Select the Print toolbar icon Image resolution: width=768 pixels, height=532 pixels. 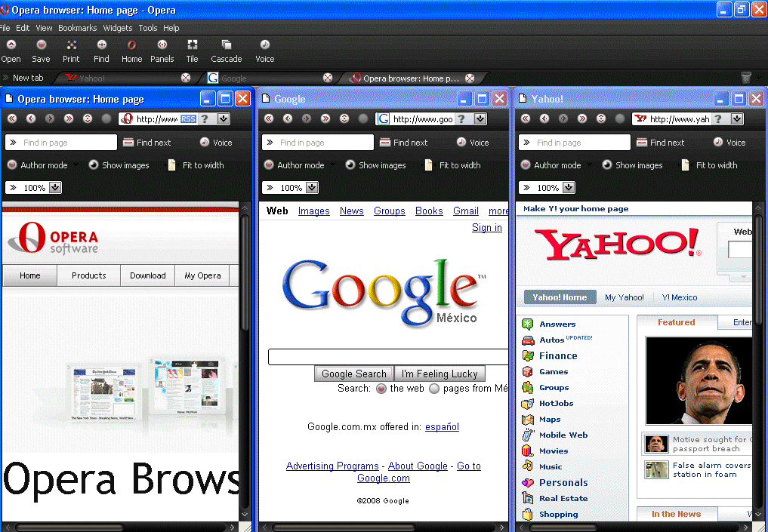[71, 51]
